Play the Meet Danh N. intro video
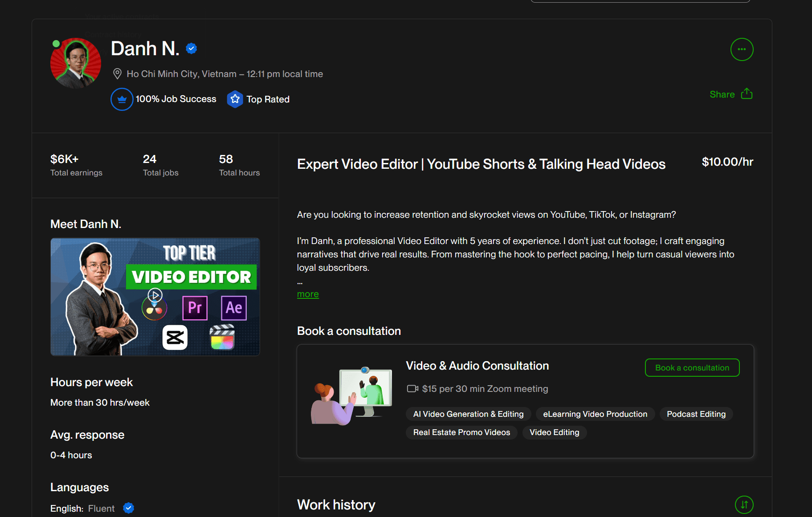Image resolution: width=812 pixels, height=517 pixels. click(x=155, y=295)
